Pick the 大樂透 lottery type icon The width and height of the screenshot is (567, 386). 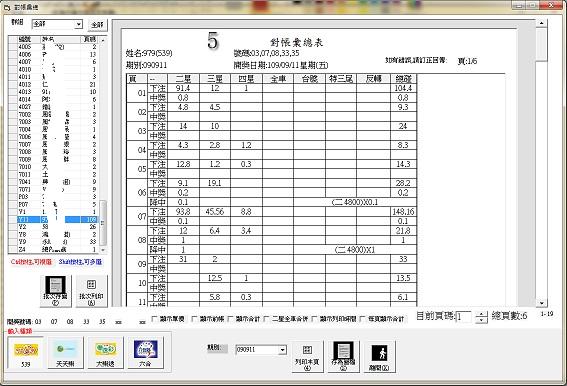pos(106,353)
